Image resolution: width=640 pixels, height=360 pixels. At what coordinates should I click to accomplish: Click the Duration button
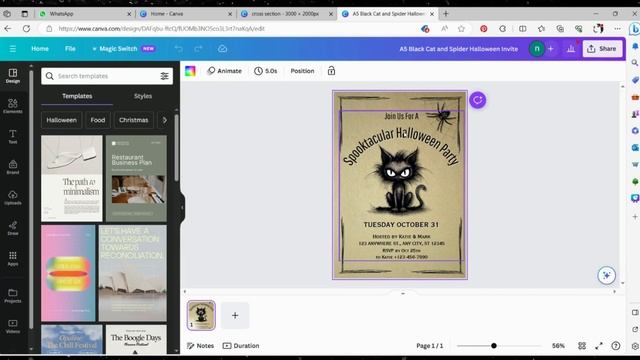[x=241, y=346]
